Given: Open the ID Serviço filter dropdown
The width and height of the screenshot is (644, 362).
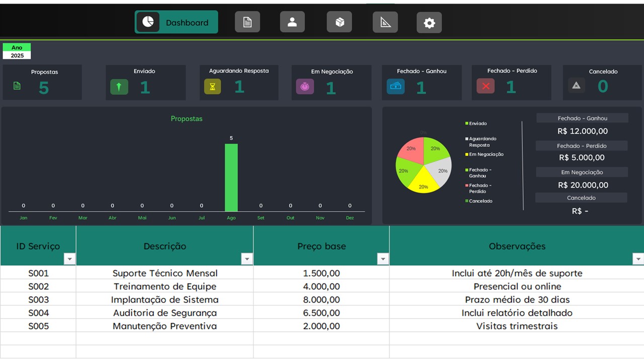Looking at the screenshot, I should [x=69, y=259].
